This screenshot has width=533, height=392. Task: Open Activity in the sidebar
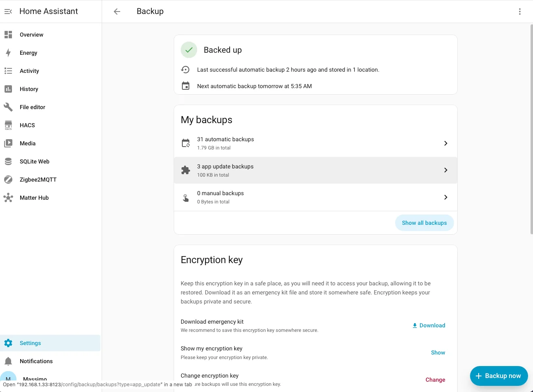click(x=51, y=71)
